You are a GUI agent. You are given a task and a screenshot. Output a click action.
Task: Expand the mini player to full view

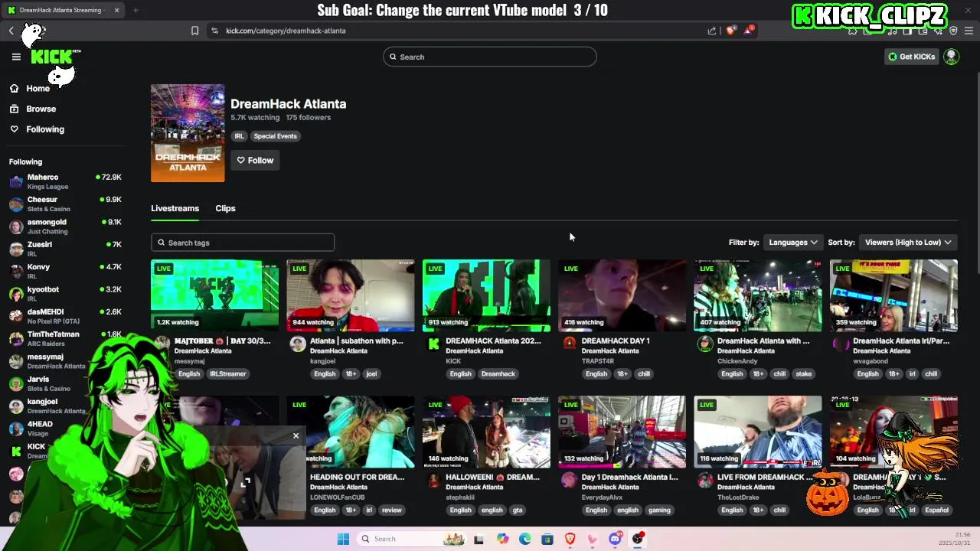click(245, 483)
